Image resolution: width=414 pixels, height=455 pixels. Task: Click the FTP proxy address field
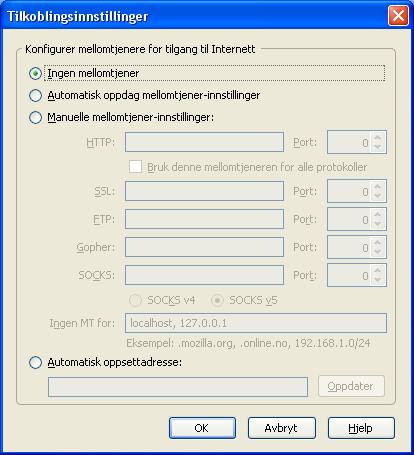204,219
